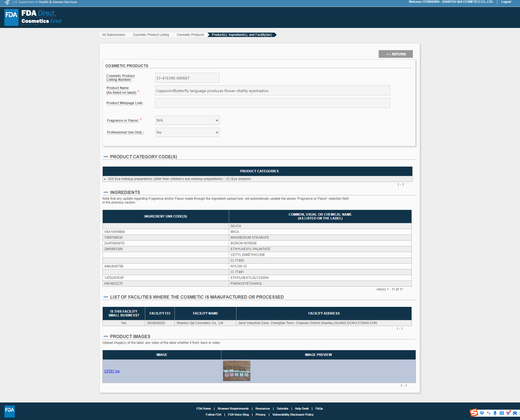520x420 pixels.
Task: Collapse the Product Category Code(s) section
Action: [106, 157]
